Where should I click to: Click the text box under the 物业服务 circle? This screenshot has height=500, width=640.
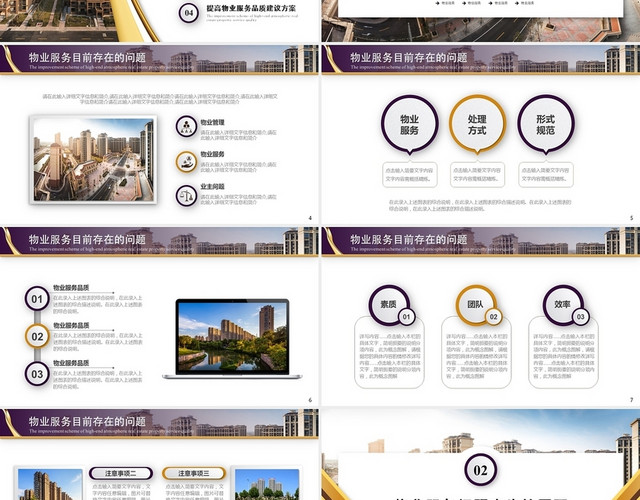410,175
